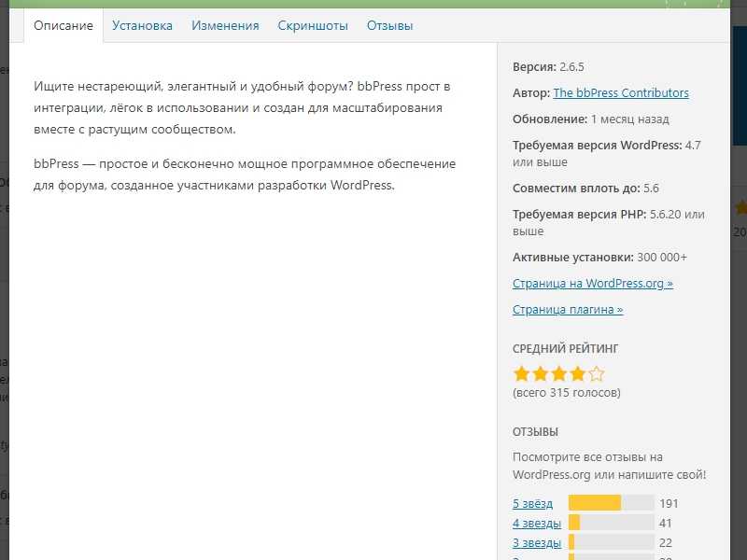Open The bbPress Contributors author link
Image resolution: width=747 pixels, height=560 pixels.
[621, 92]
